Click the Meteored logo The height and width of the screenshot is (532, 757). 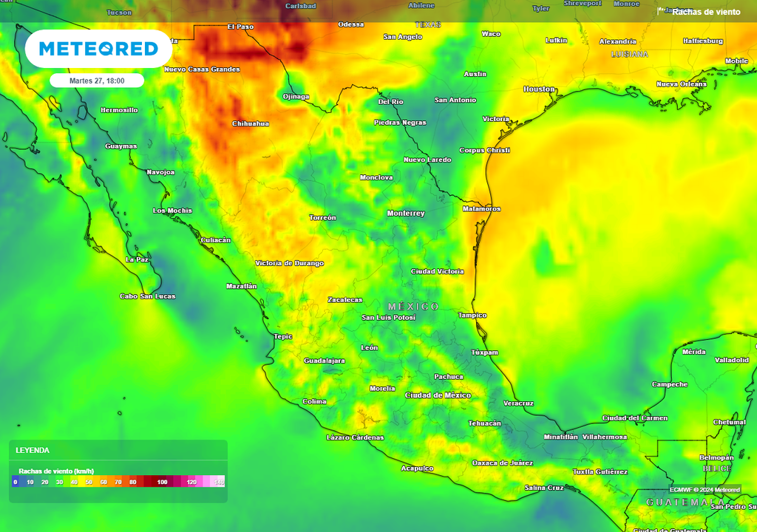(x=98, y=48)
